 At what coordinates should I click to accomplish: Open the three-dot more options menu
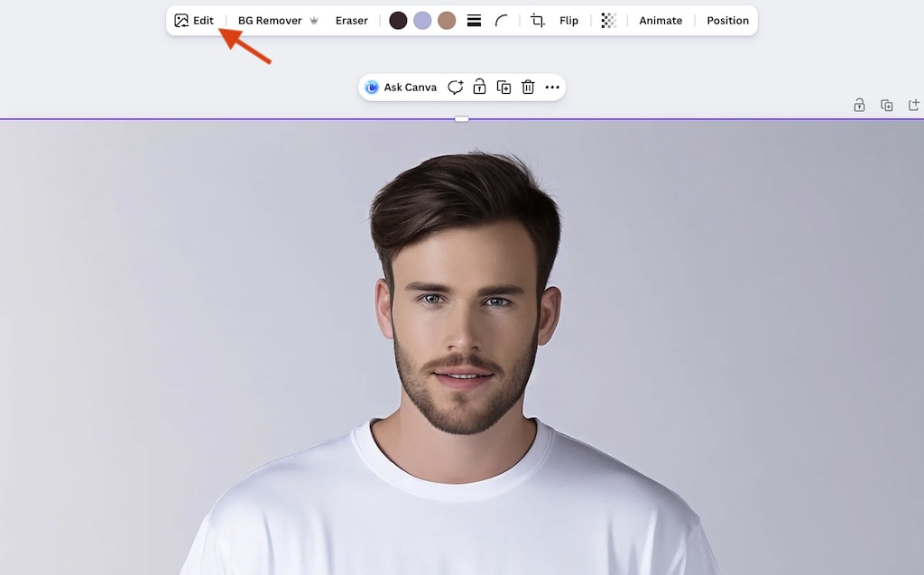point(552,87)
